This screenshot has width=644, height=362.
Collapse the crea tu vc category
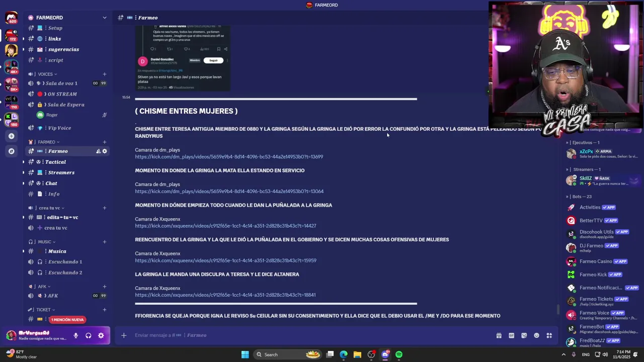(x=46, y=208)
